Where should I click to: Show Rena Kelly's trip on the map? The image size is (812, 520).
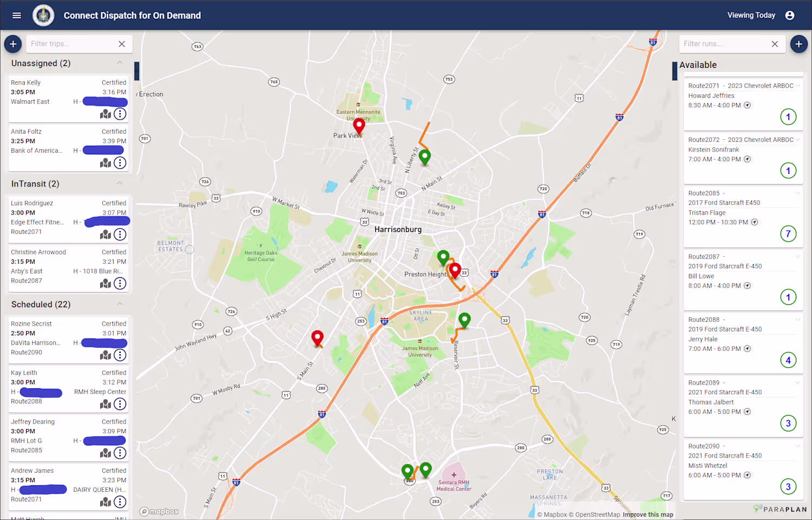tap(106, 114)
